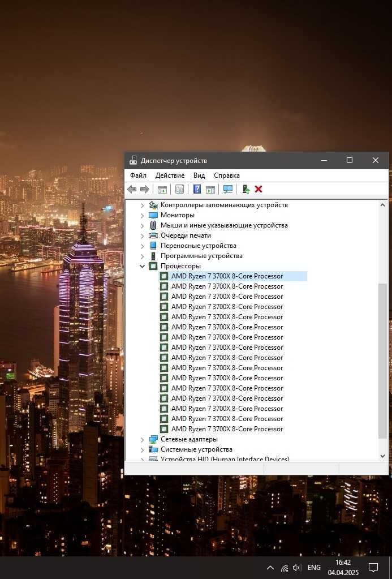Click the vertical scrollbar thumb in device list
The width and height of the screenshot is (392, 579).
(x=382, y=361)
